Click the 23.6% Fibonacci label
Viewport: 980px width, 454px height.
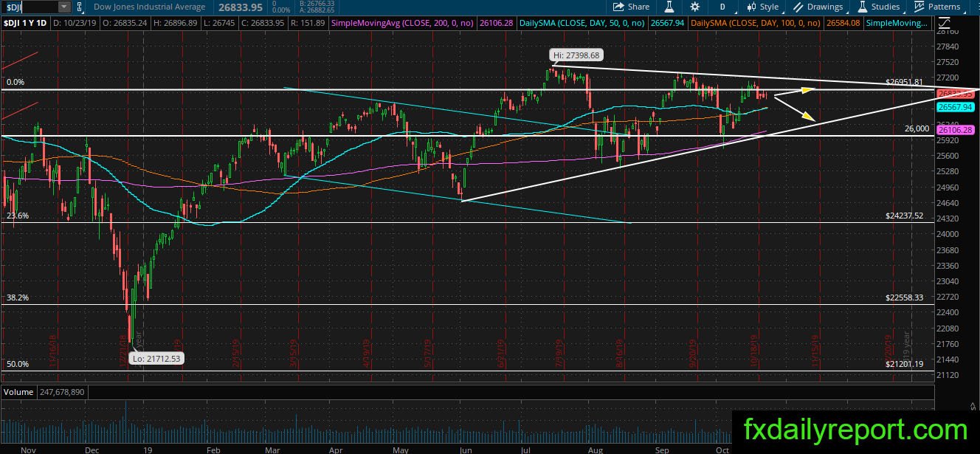18,216
